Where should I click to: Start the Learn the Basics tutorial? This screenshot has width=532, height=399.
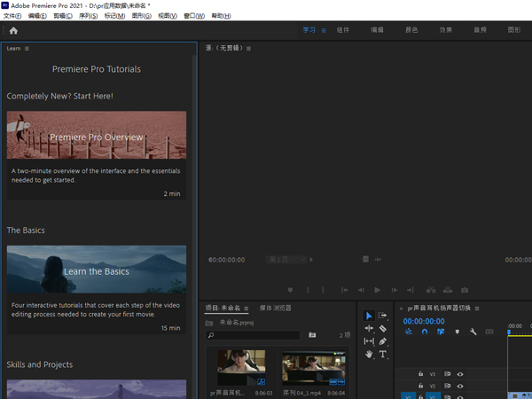pos(97,270)
